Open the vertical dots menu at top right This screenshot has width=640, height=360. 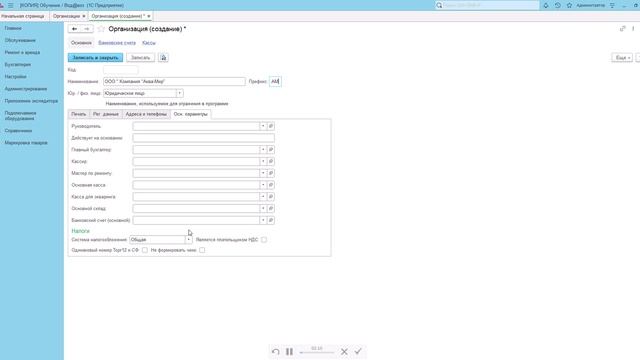tap(633, 29)
